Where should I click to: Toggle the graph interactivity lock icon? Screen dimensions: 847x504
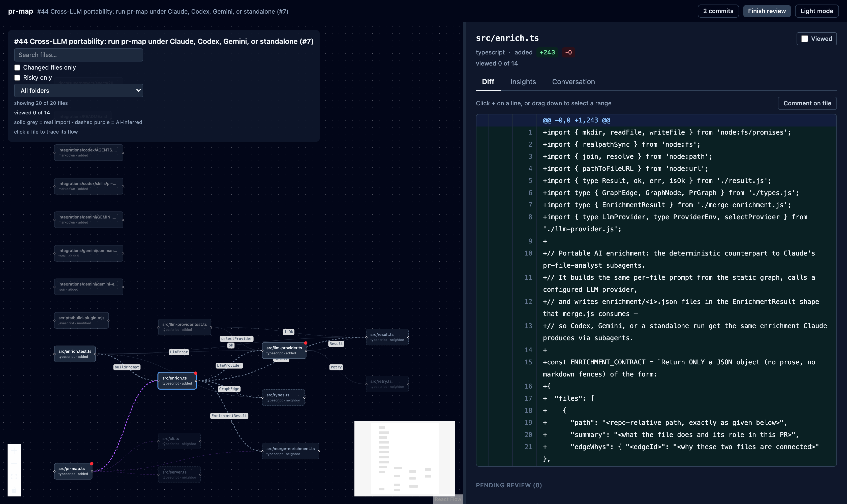[14, 490]
